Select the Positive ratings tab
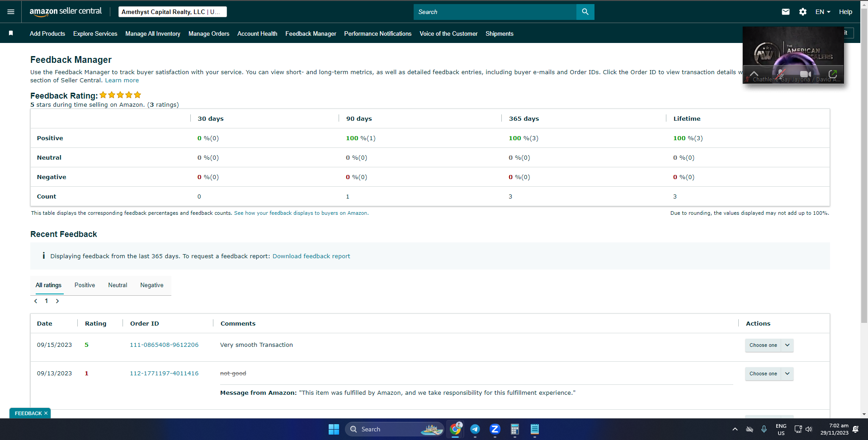The image size is (868, 440). [x=85, y=285]
